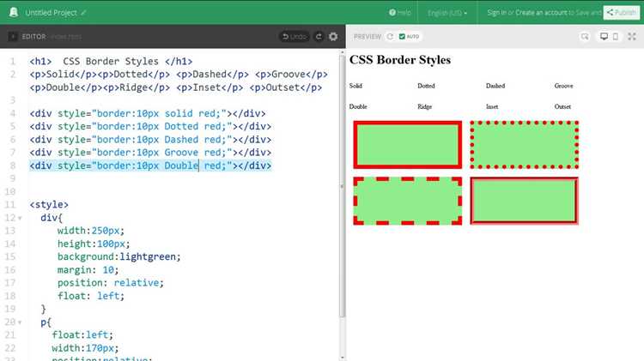Click the Undo button

295,37
